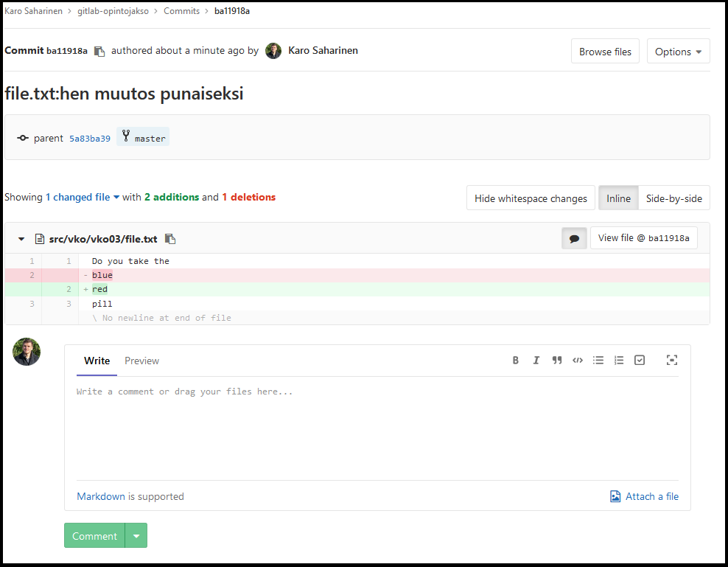Collapse the file.txt diff section

click(x=21, y=239)
